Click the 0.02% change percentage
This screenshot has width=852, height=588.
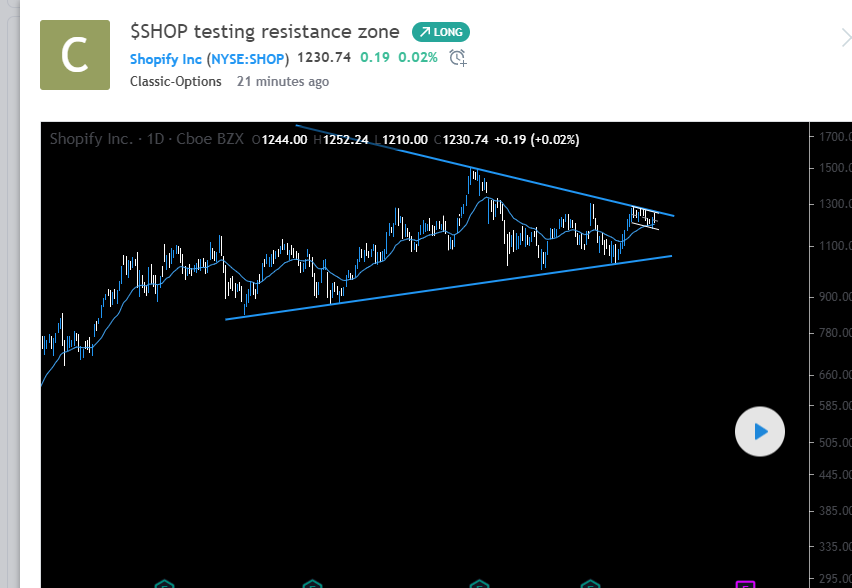click(x=417, y=57)
